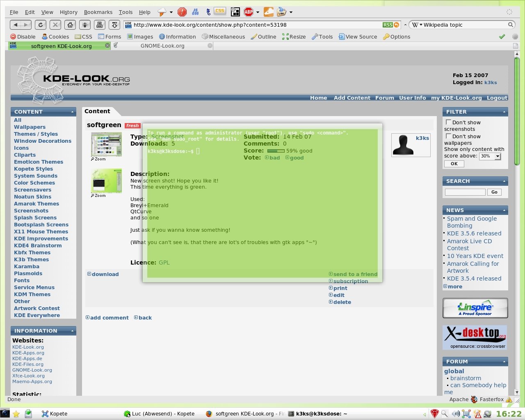Click the Adblock Plus ABP icon
525x420 pixels.
coord(249,12)
